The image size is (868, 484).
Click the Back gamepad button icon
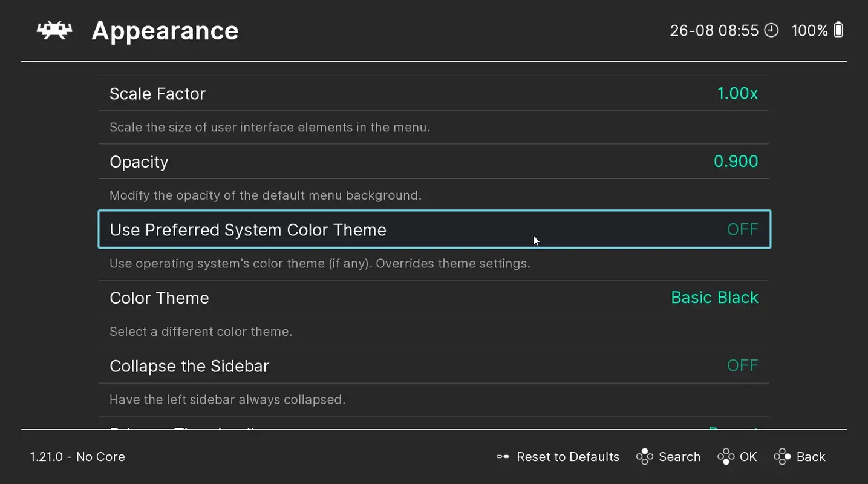[x=783, y=457]
